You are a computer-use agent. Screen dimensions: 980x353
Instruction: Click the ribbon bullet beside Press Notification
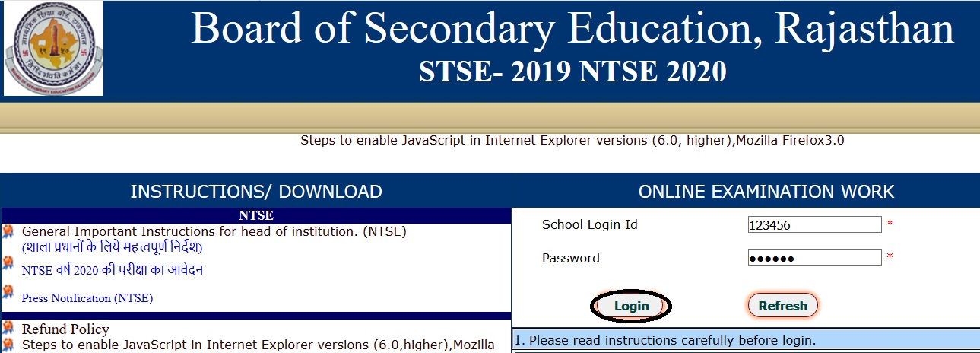(x=8, y=291)
